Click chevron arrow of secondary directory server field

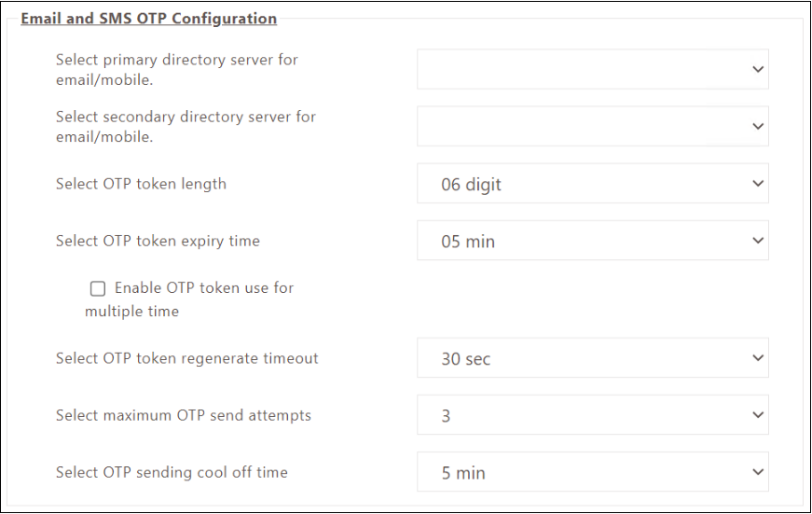pyautogui.click(x=758, y=126)
